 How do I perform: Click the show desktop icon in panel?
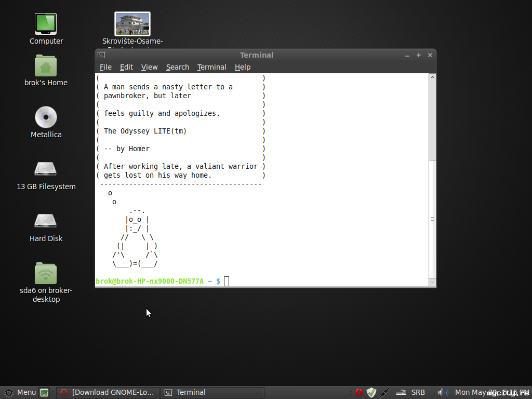[44, 393]
